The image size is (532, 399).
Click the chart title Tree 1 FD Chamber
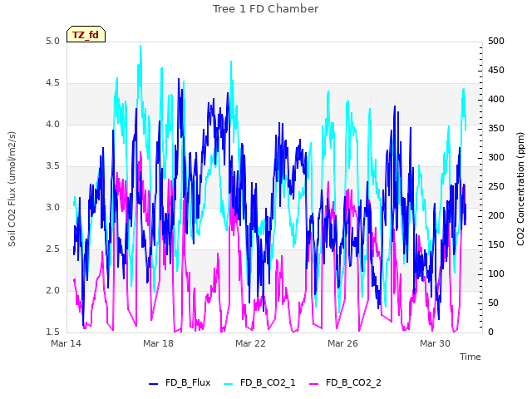tap(266, 9)
